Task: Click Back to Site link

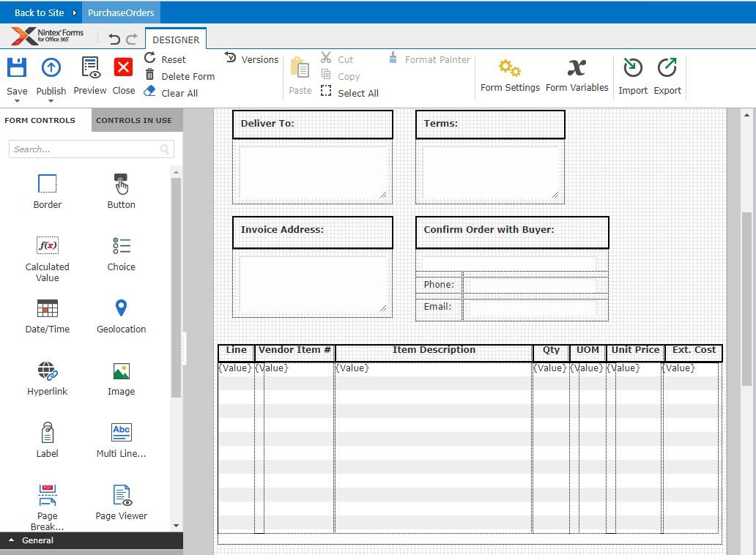Action: click(x=39, y=12)
